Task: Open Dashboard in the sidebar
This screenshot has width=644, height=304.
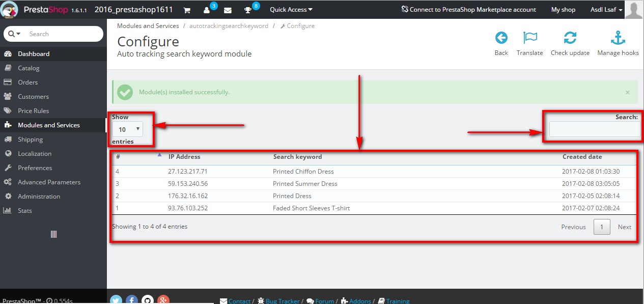Action: 53,54
